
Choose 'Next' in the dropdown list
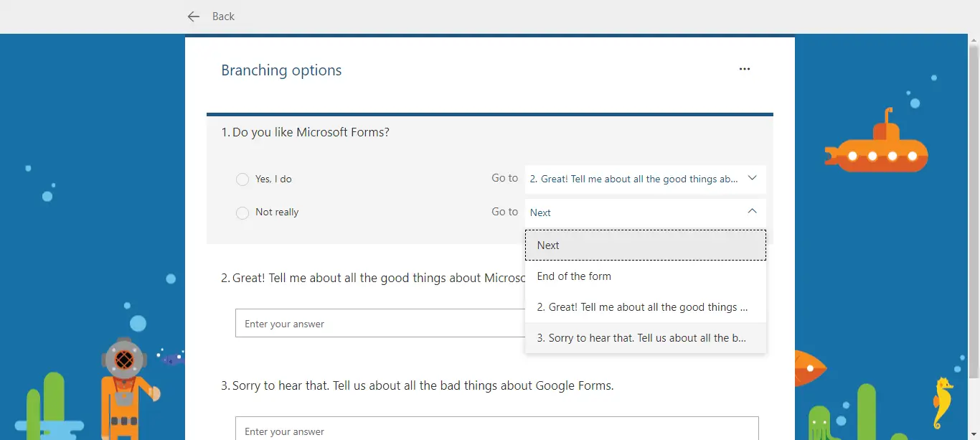tap(646, 245)
